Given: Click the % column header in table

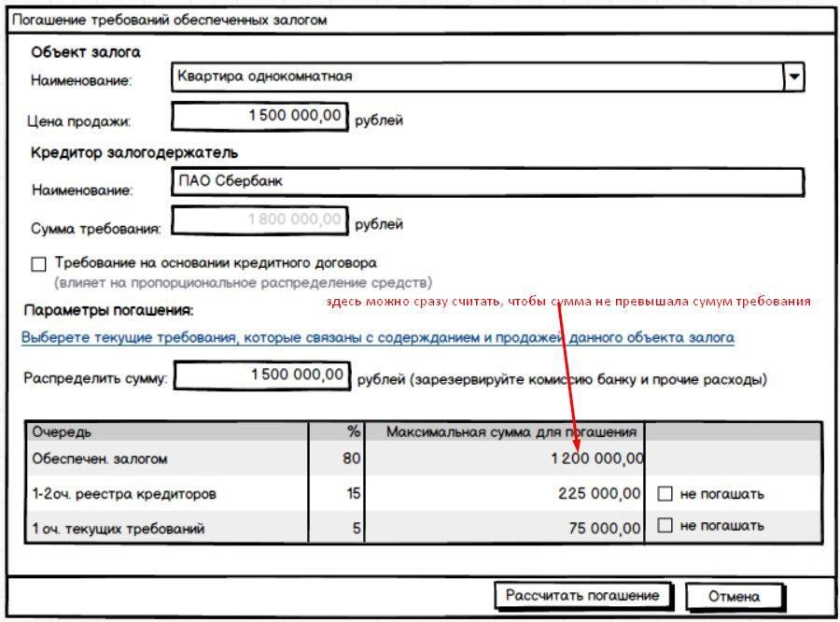Looking at the screenshot, I should point(336,431).
